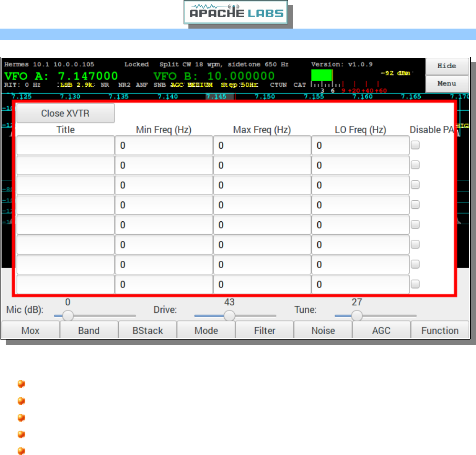The width and height of the screenshot is (476, 455).
Task: Click the Step 50Hz indicator
Action: pos(239,85)
